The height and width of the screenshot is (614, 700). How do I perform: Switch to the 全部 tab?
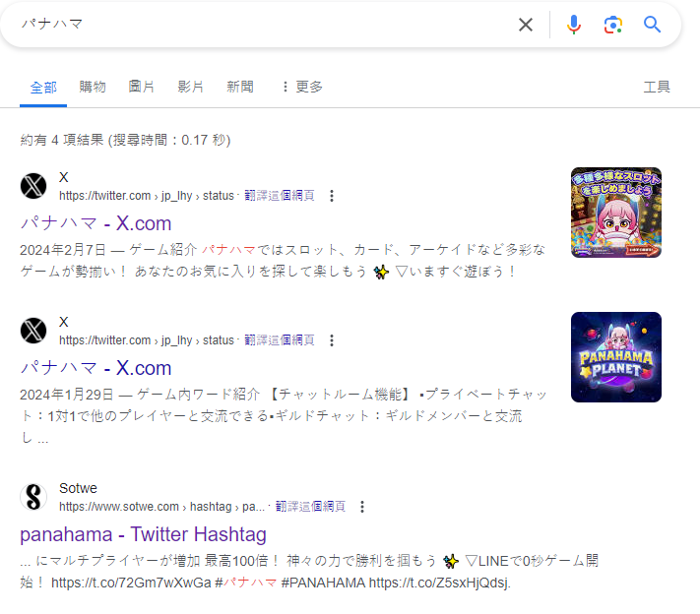43,87
